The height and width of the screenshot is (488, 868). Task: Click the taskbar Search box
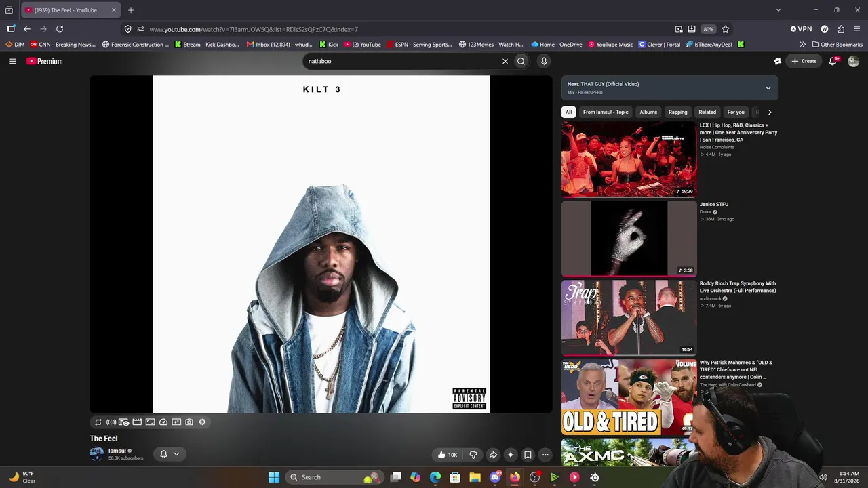[334, 477]
